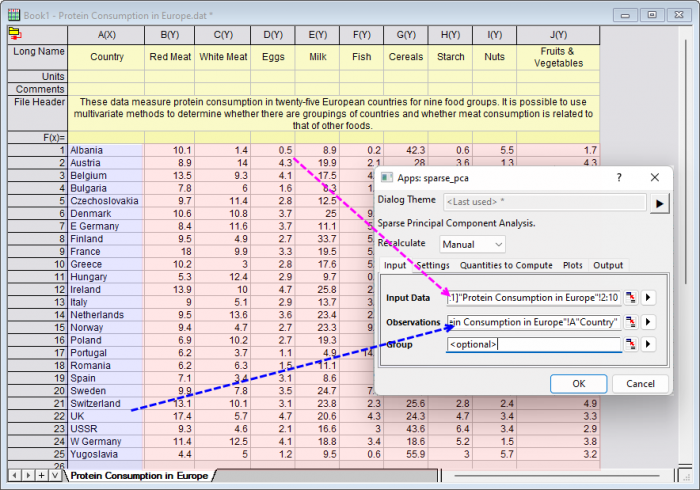Open arrow flyout next to Observations
The image size is (700, 490).
pos(648,322)
